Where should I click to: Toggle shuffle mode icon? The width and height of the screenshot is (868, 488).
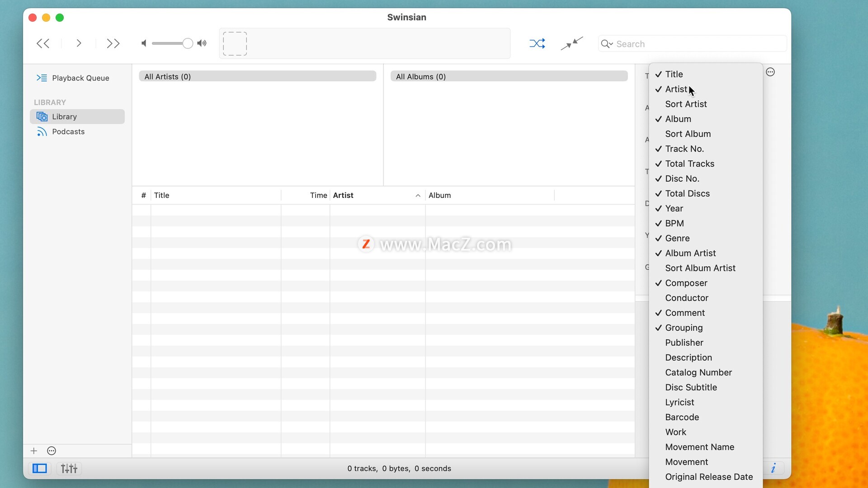(537, 43)
